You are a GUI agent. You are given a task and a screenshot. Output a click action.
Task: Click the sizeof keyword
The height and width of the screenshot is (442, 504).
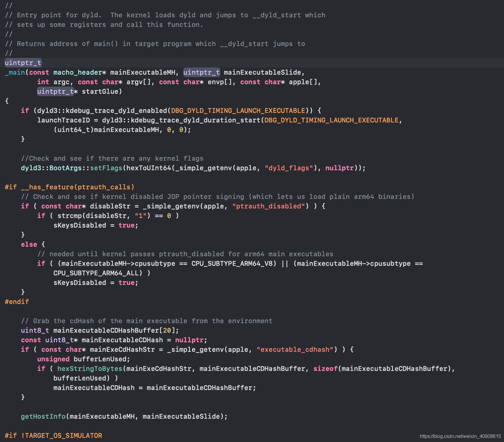[x=325, y=369]
